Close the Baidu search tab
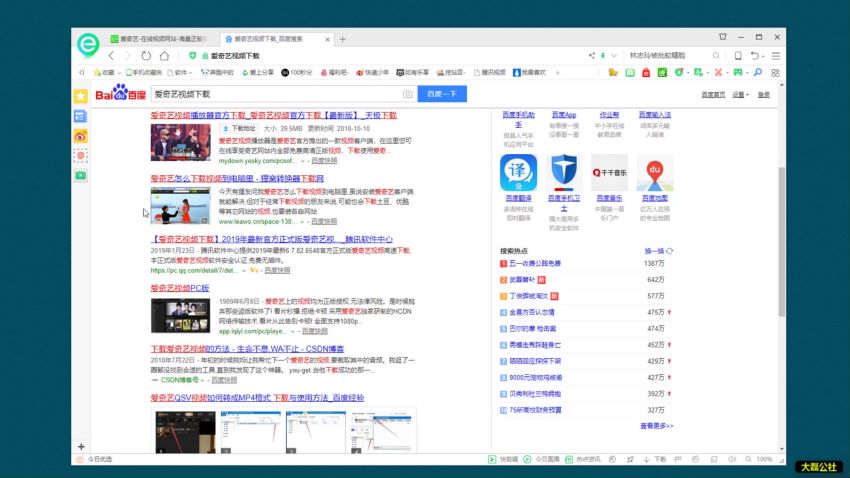 tap(327, 39)
